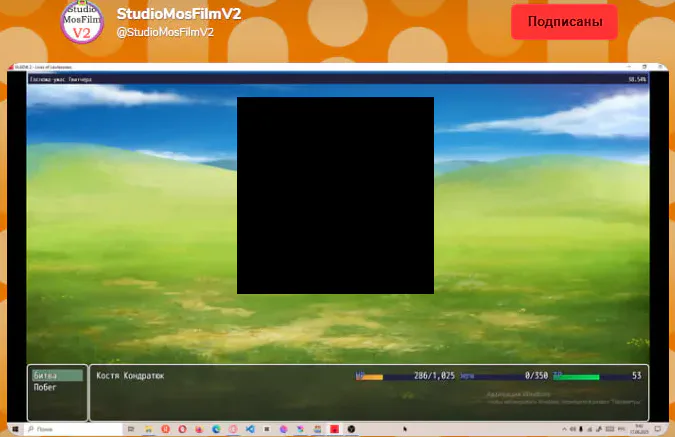
Task: Select party member Костя Кондратюк
Action: coord(130,375)
